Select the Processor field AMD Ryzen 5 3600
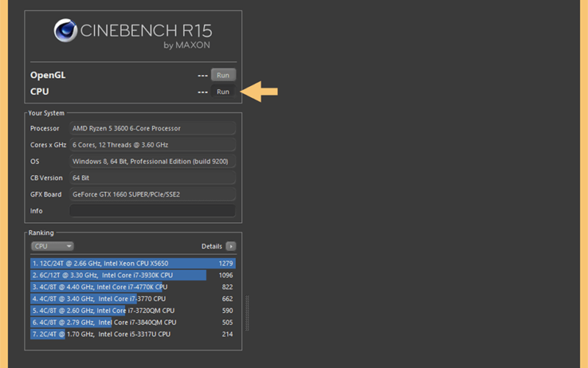The image size is (588, 368). (x=153, y=128)
